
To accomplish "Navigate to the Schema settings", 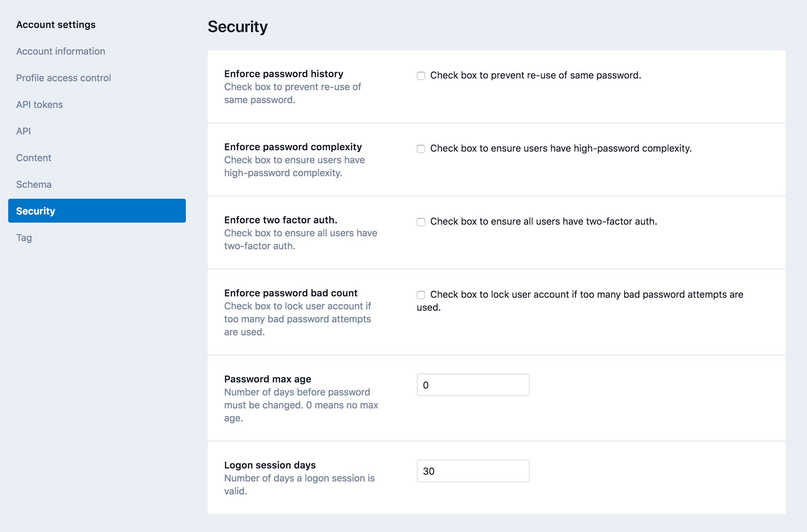I will [33, 184].
